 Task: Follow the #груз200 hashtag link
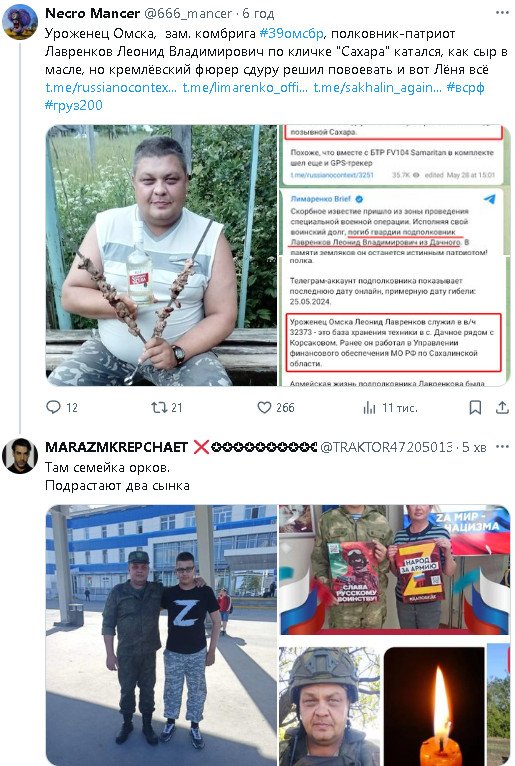click(x=74, y=105)
